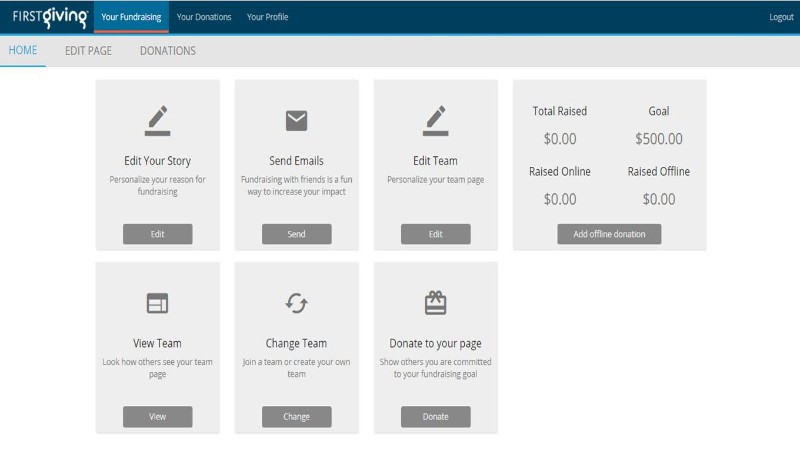The image size is (800, 451).
Task: Click 'Show others you are committed' text
Action: click(435, 368)
